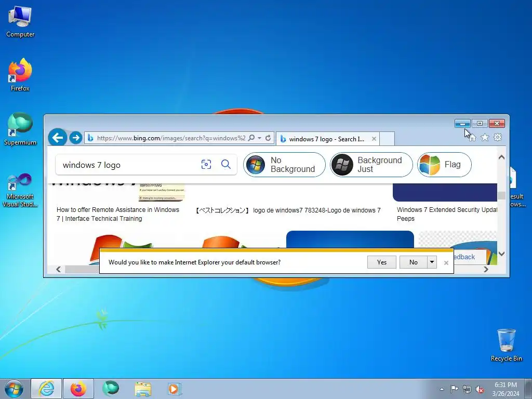Open the Firefox desktop shortcut

[20, 75]
